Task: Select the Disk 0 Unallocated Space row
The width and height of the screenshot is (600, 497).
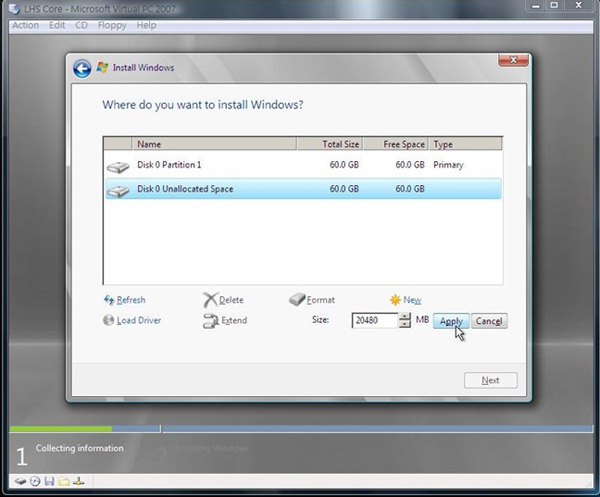Action: coord(300,188)
